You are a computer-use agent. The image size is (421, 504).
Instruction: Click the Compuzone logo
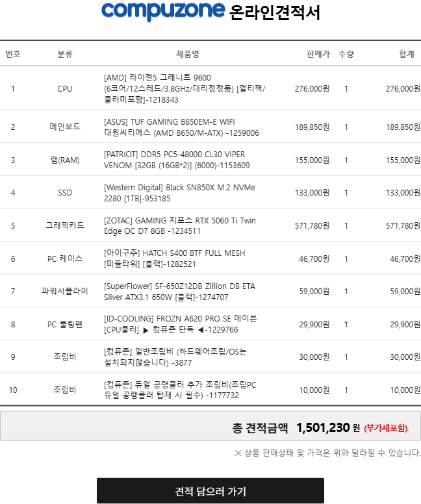[163, 12]
